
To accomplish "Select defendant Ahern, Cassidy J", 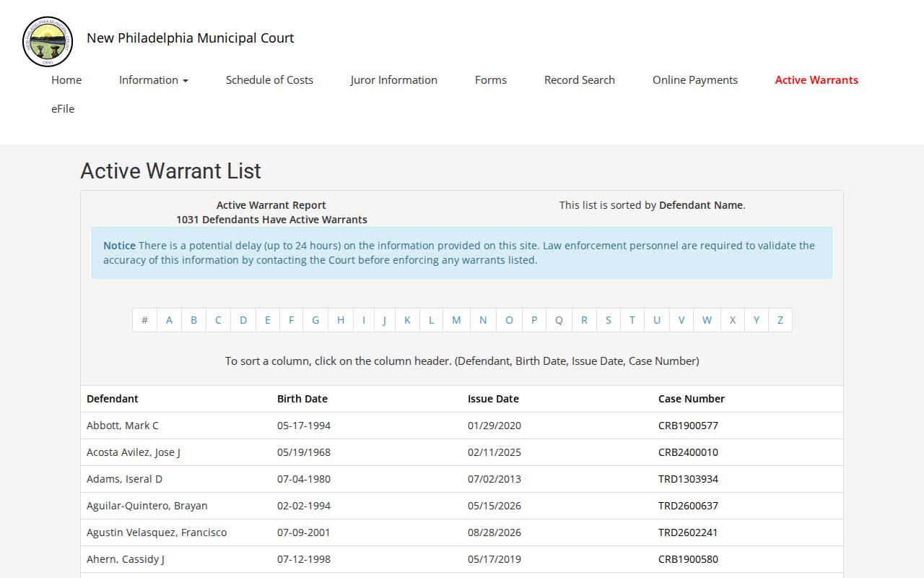I will click(126, 559).
